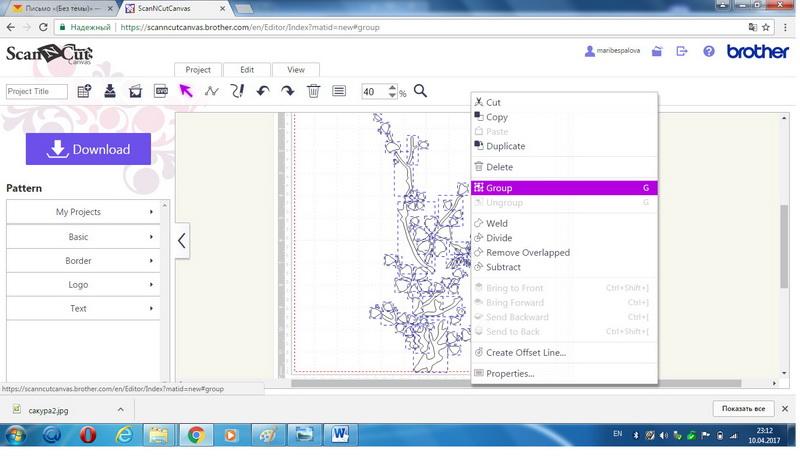Click the SVG import toolbar icon
This screenshot has width=800, height=456.
tap(161, 91)
